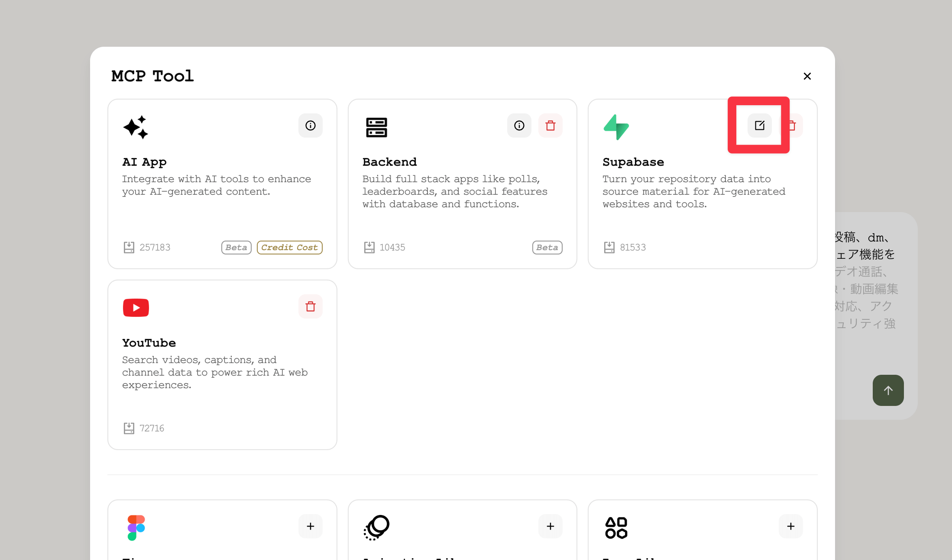Screen dimensions: 952x560
Task: Click YouTube install count 72716
Action: point(152,428)
